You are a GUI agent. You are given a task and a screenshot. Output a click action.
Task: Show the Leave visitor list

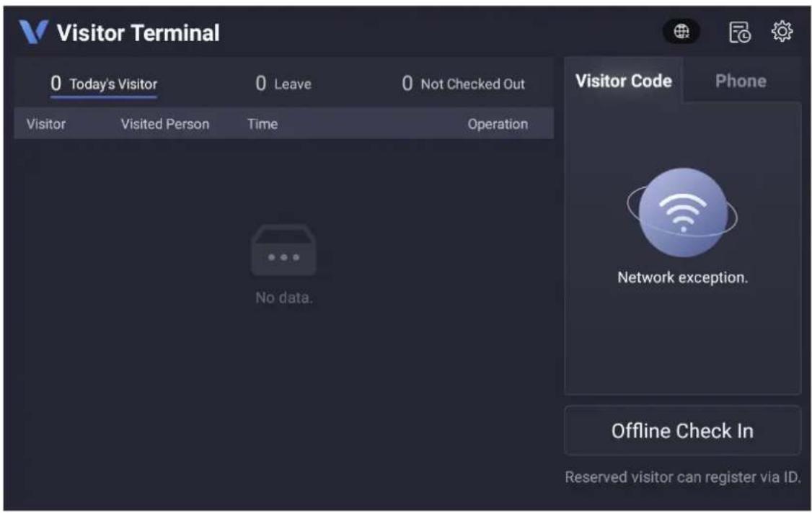click(283, 84)
